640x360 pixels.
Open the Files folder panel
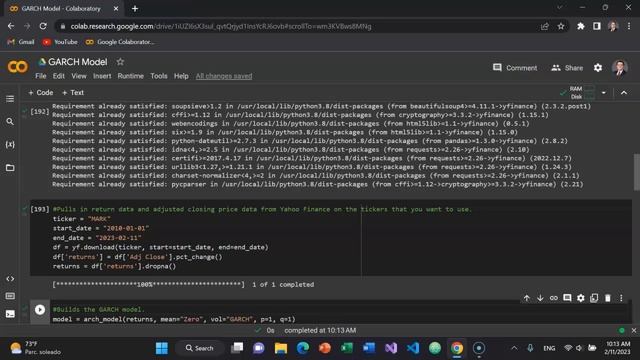(x=10, y=168)
